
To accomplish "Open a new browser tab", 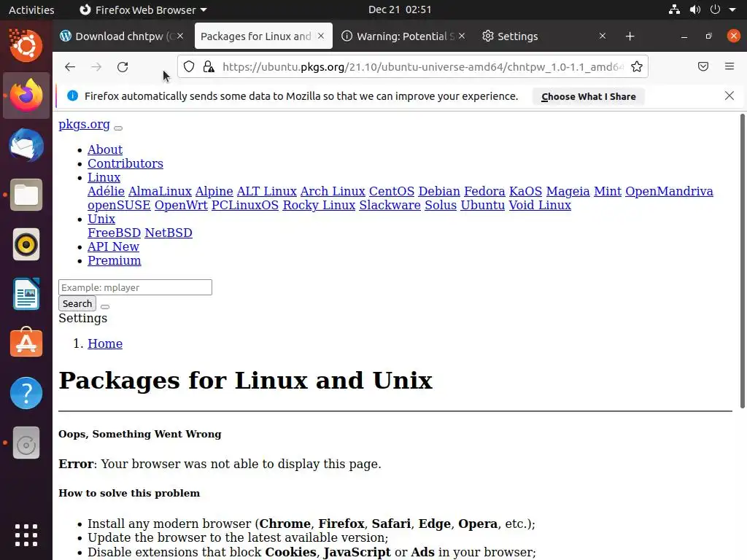I will point(630,36).
